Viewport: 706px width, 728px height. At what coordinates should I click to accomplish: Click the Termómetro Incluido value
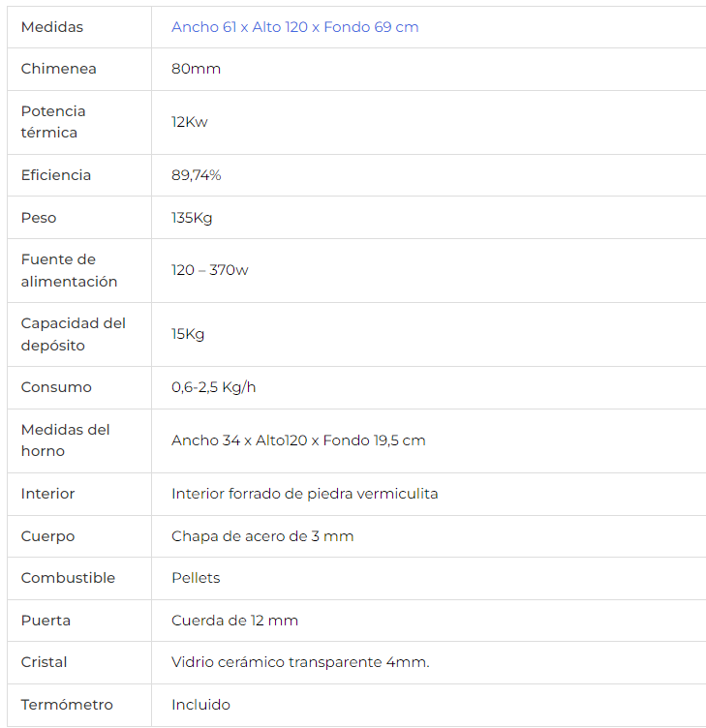[x=200, y=705]
